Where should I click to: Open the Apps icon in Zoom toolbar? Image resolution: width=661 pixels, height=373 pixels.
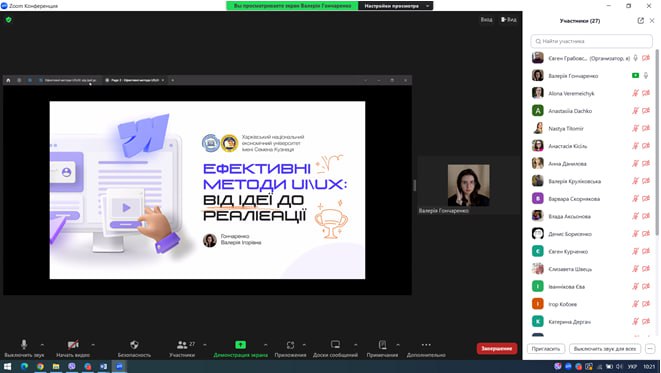290,345
